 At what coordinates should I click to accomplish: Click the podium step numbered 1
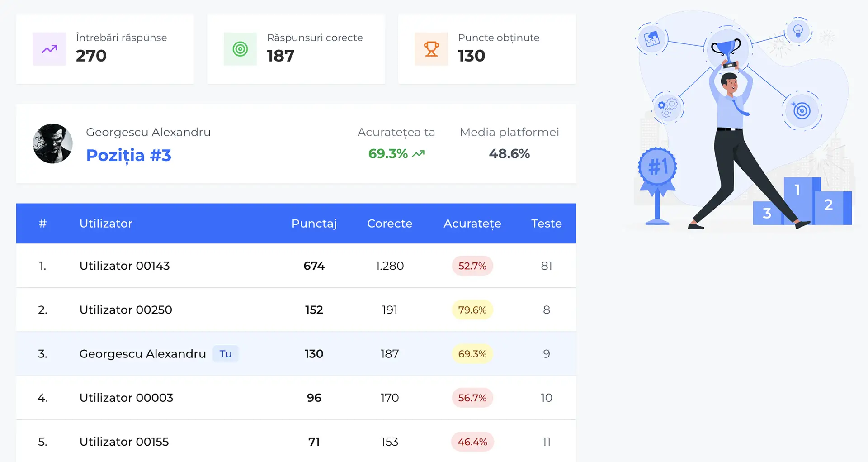tap(797, 190)
